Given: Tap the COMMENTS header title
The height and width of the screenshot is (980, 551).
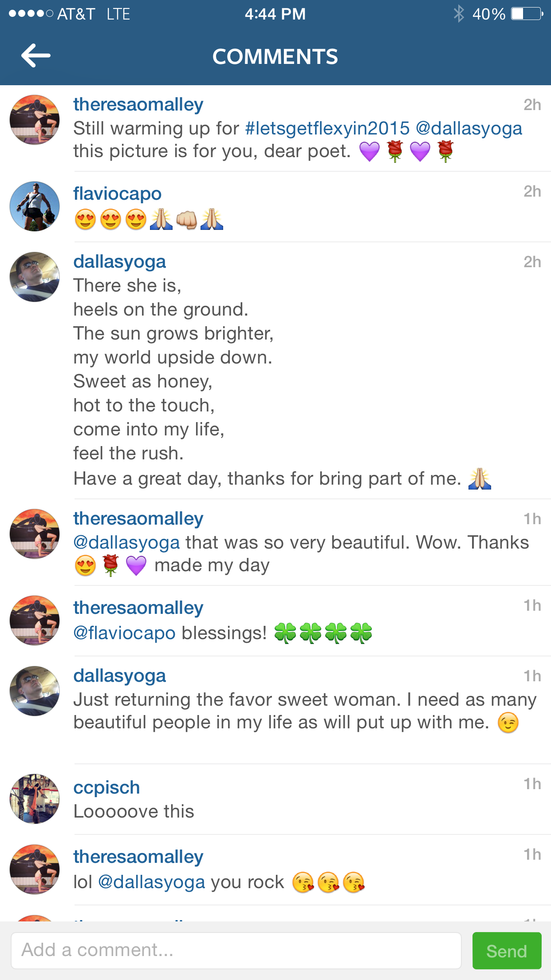Looking at the screenshot, I should pos(275,57).
